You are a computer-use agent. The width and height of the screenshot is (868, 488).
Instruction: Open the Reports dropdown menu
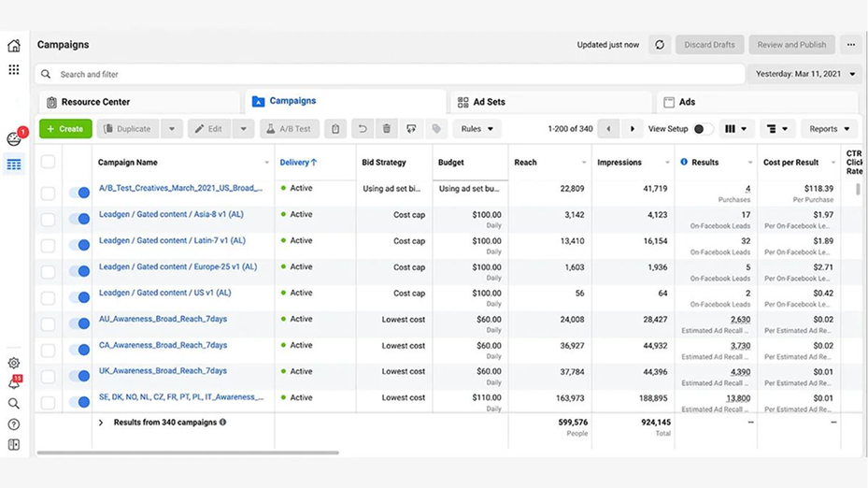829,129
